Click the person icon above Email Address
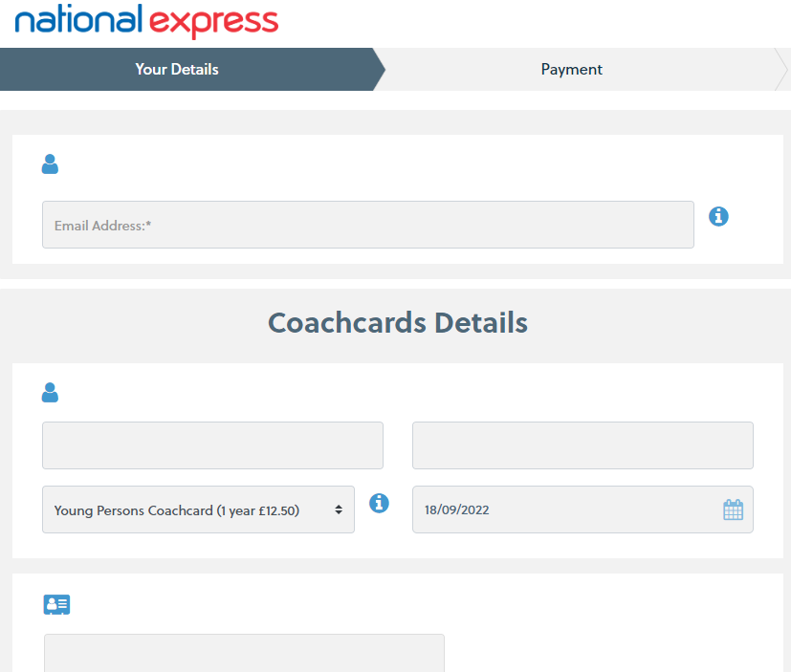 [x=50, y=164]
